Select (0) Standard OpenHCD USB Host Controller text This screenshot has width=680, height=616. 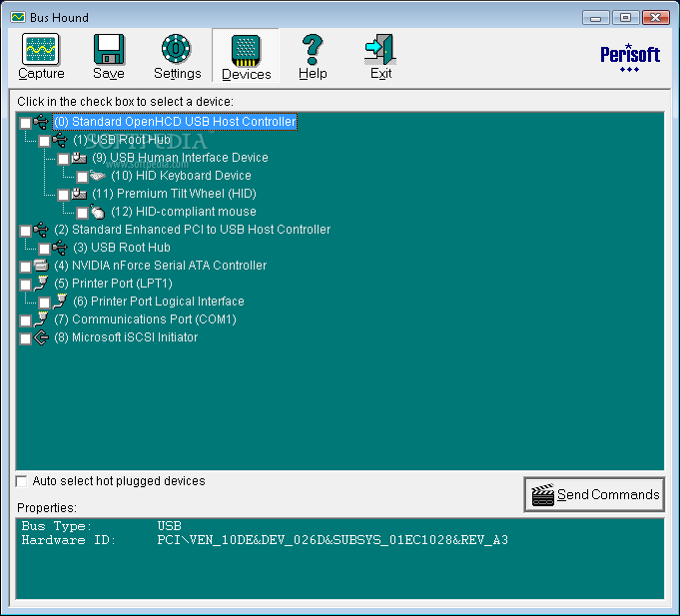(175, 122)
